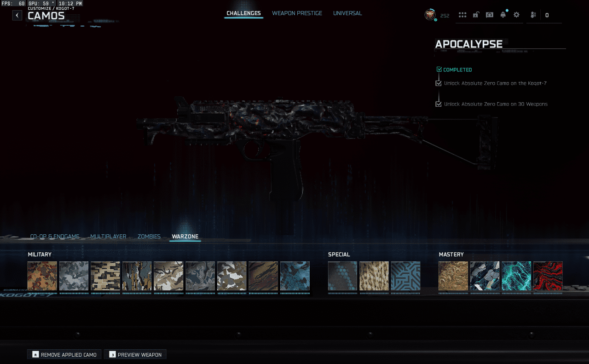Switch to the Universal tab

347,13
